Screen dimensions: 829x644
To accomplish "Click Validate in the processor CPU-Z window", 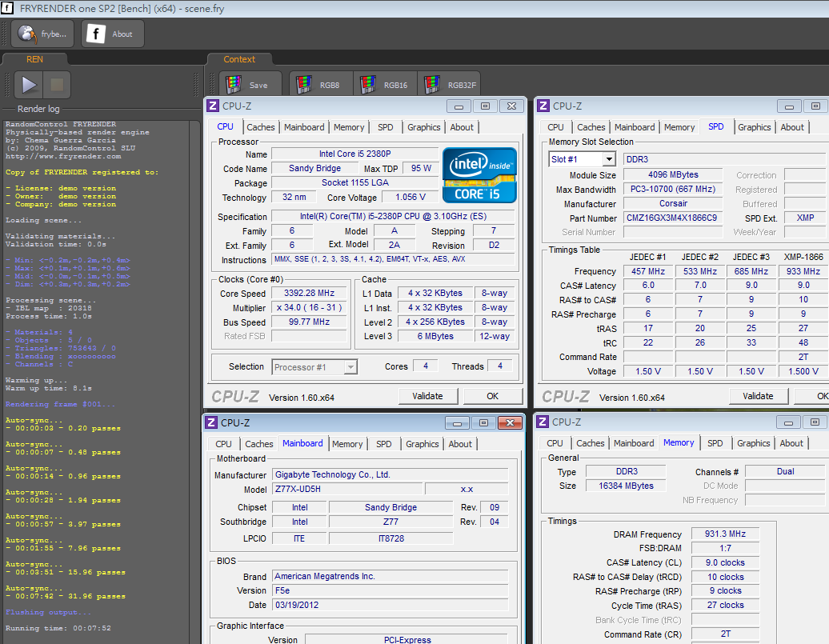I will (427, 396).
